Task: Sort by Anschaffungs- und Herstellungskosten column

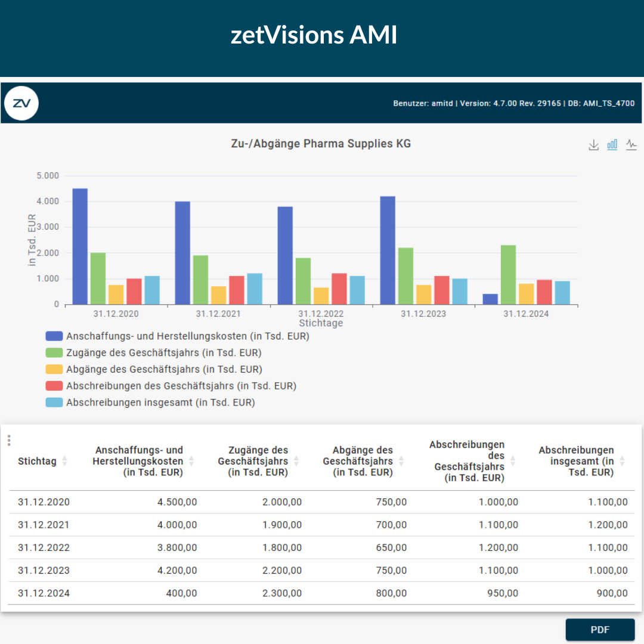Action: pyautogui.click(x=191, y=461)
